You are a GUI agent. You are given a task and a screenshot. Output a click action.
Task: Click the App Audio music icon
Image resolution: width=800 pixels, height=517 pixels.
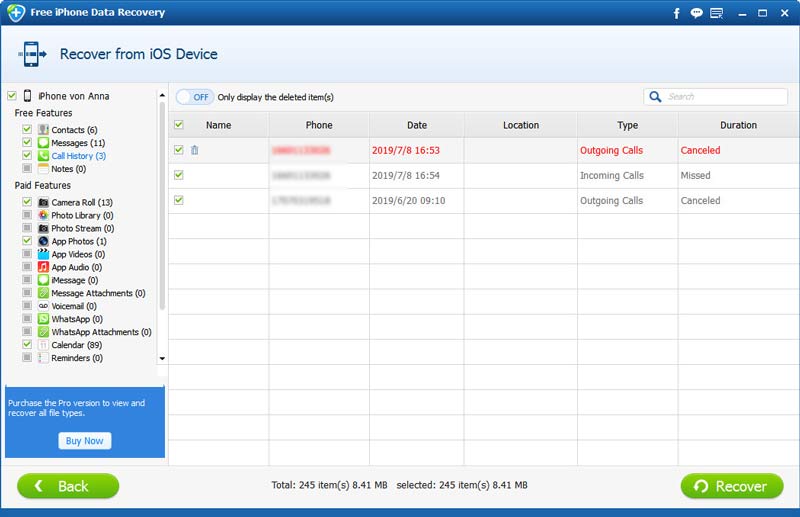[43, 267]
